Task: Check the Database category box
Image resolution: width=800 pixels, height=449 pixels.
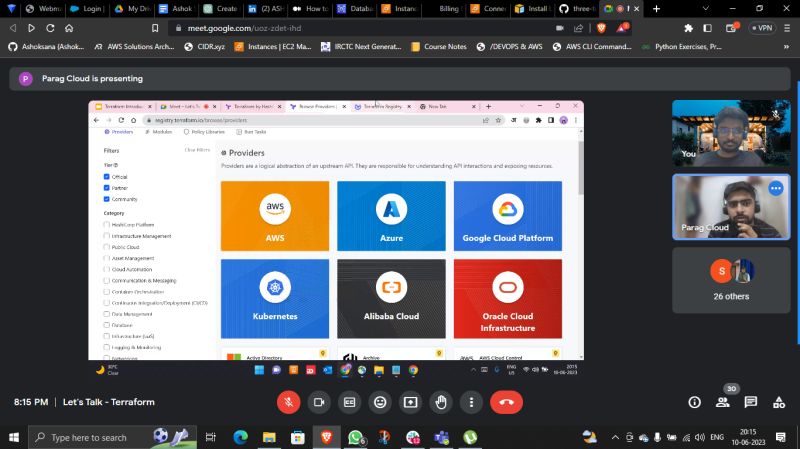Action: [x=107, y=325]
